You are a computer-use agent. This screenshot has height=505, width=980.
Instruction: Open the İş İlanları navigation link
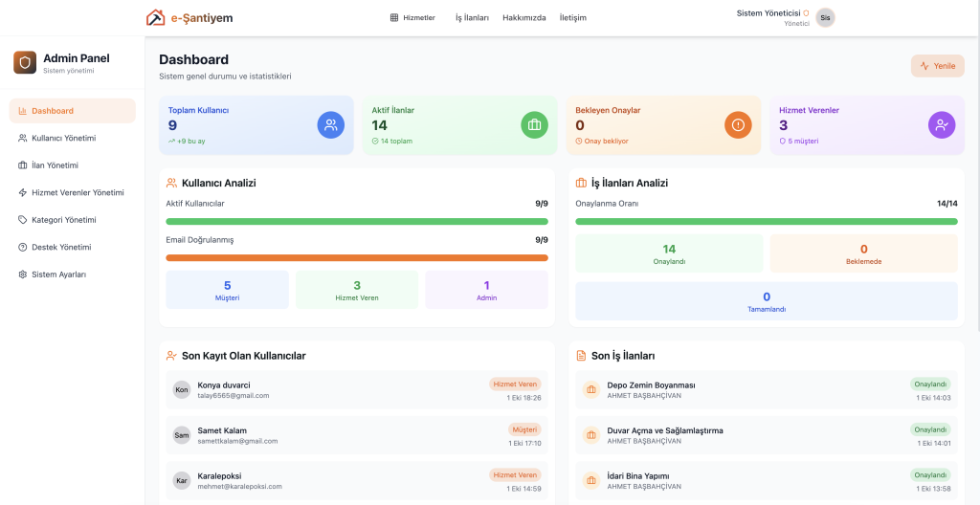pos(472,17)
